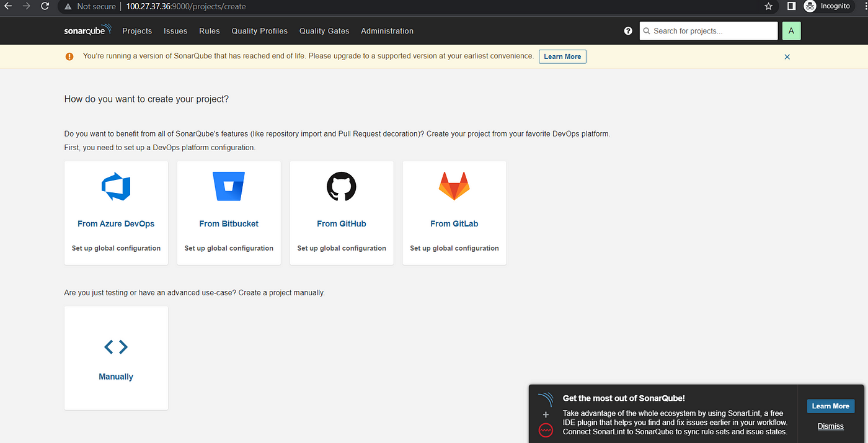868x443 pixels.
Task: Click Learn More in SonarLint popup
Action: tap(831, 406)
